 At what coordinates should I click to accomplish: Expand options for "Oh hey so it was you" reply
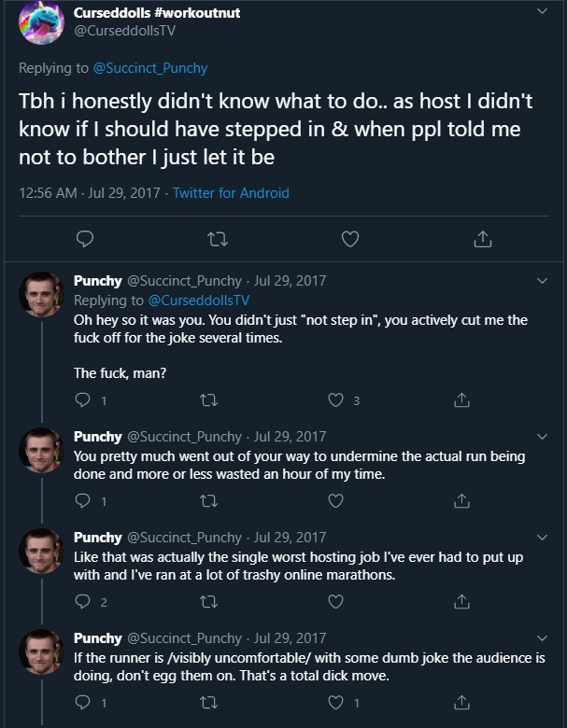(543, 280)
